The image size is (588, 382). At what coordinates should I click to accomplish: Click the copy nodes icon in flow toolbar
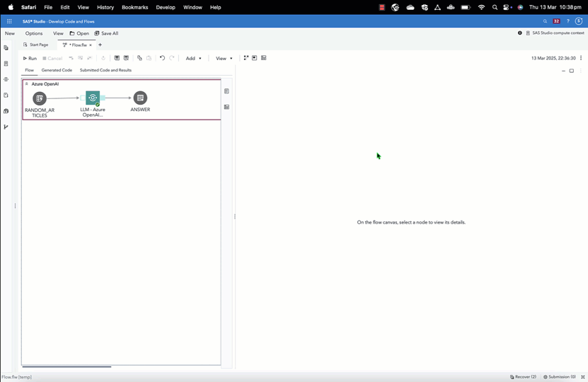click(139, 58)
